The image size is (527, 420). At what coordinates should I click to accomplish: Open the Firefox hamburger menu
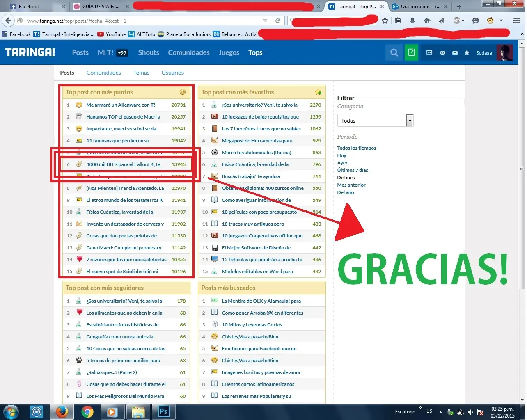[x=517, y=21]
